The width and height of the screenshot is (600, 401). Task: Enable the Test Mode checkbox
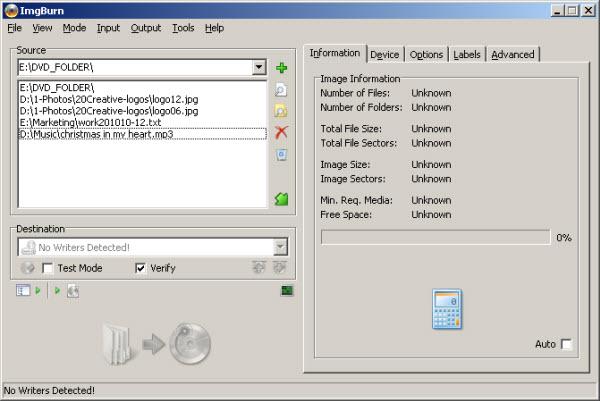pos(47,268)
